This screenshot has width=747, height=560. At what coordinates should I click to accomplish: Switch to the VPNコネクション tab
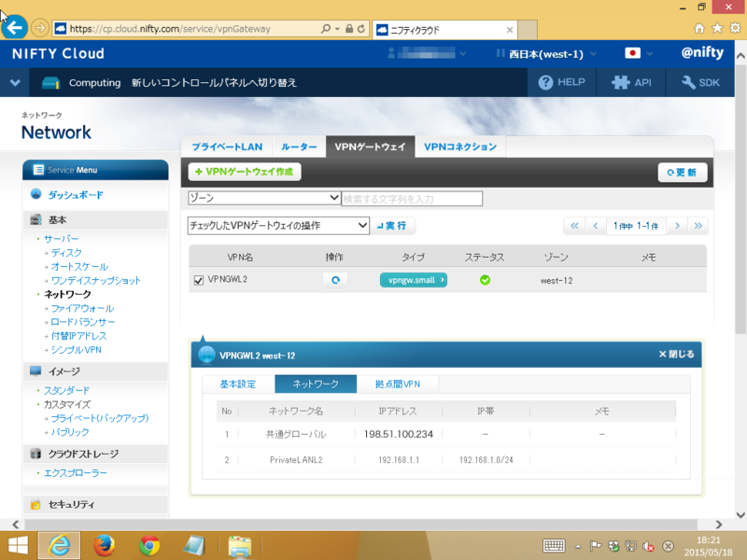click(x=459, y=147)
